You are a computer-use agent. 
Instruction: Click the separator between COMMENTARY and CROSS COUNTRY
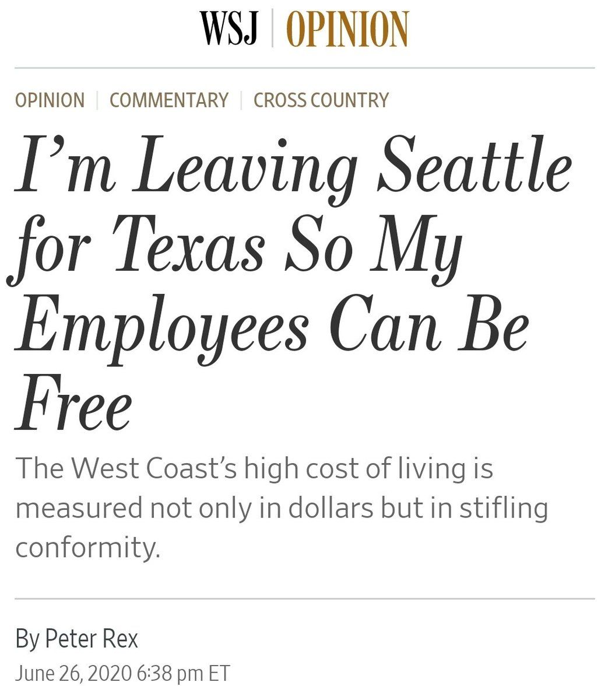tap(241, 100)
